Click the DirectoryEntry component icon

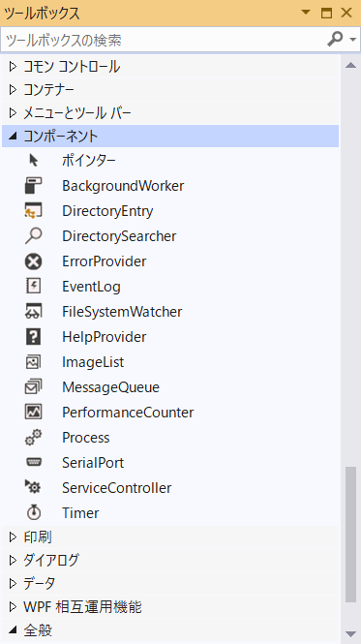(x=33, y=211)
